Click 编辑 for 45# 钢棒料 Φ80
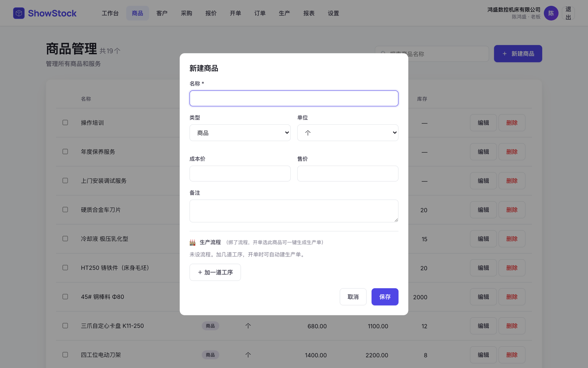 point(483,297)
